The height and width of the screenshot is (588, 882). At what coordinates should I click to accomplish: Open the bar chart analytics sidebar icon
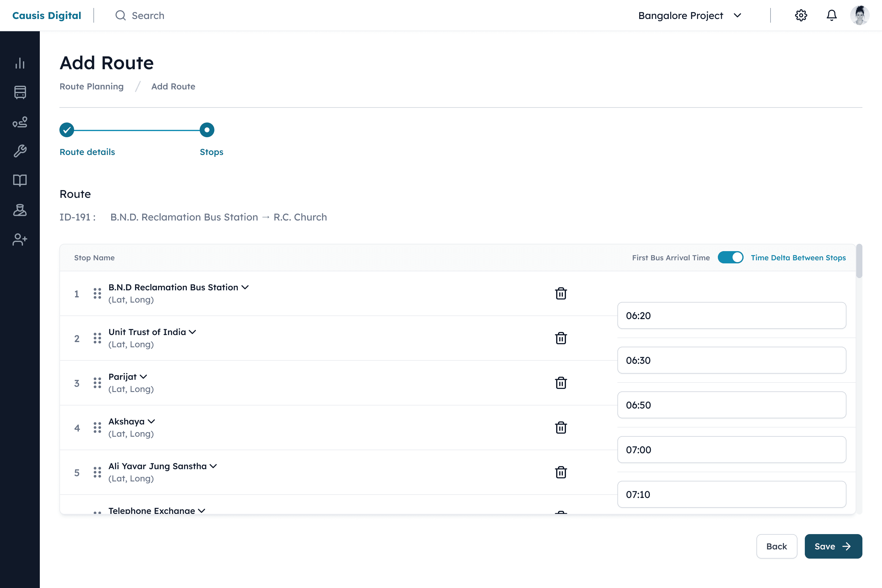point(20,63)
